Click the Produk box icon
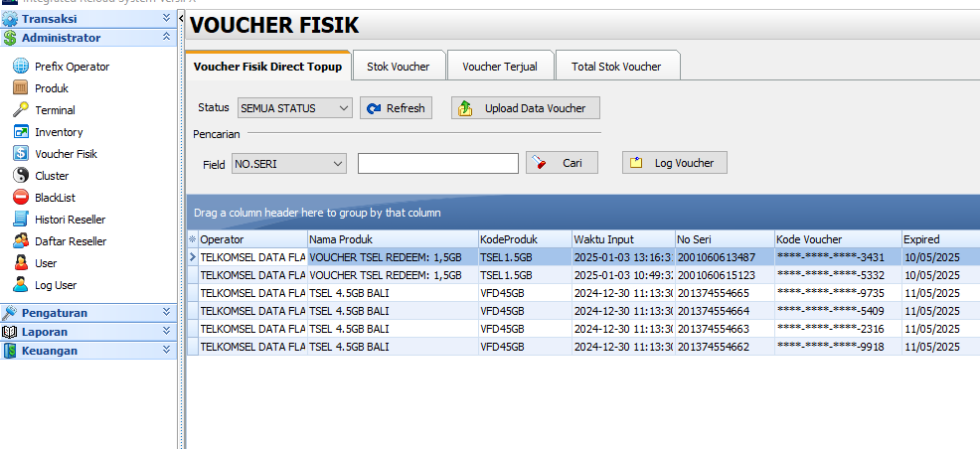Viewport: 980px width, 449px height. coord(21,88)
